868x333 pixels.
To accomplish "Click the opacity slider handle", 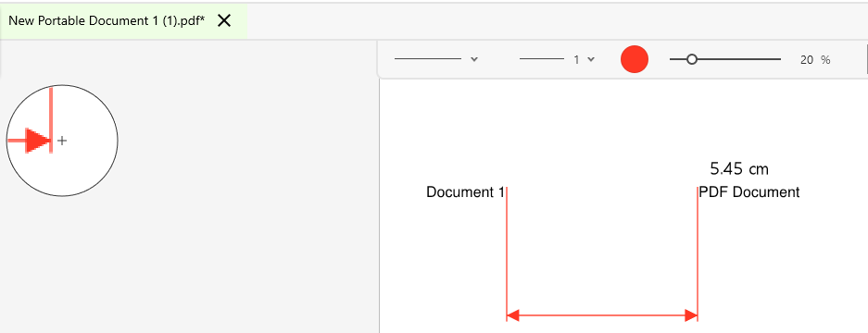I will 691,59.
